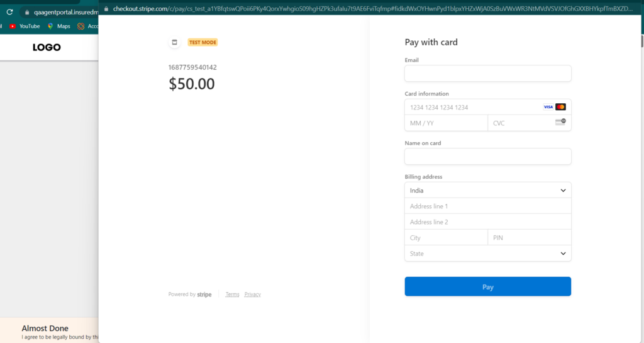Open the India country dropdown
Image resolution: width=644 pixels, height=343 pixels.
[x=487, y=190]
